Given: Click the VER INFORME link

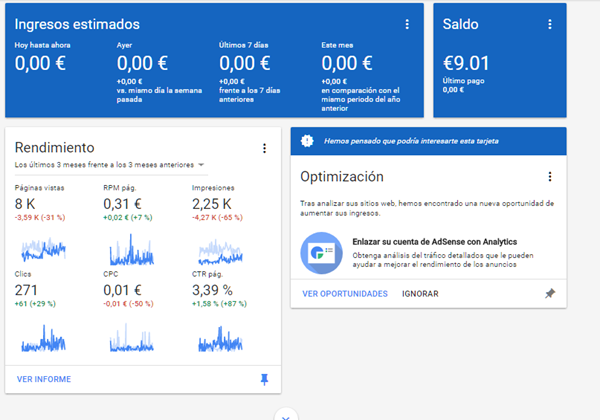Looking at the screenshot, I should click(x=44, y=379).
